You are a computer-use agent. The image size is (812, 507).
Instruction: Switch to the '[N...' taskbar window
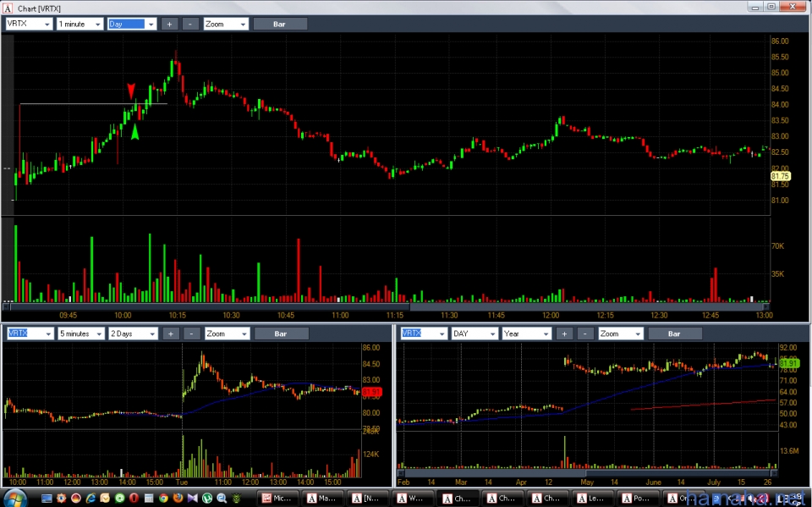368,499
